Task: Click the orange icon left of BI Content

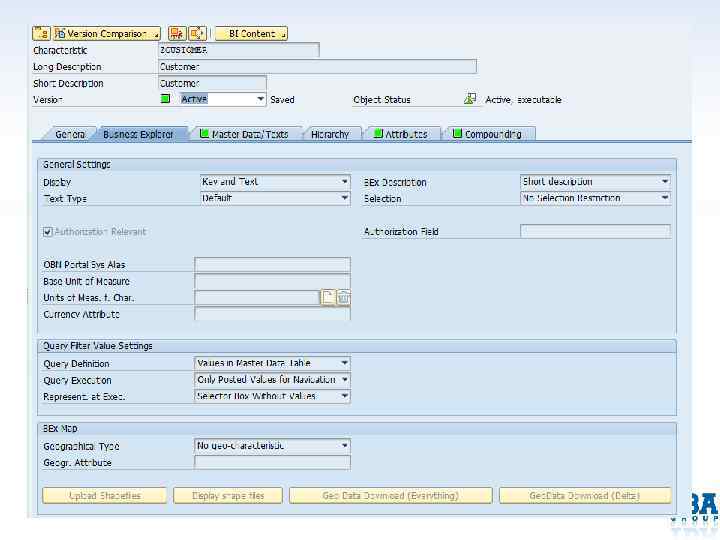Action: click(x=177, y=33)
